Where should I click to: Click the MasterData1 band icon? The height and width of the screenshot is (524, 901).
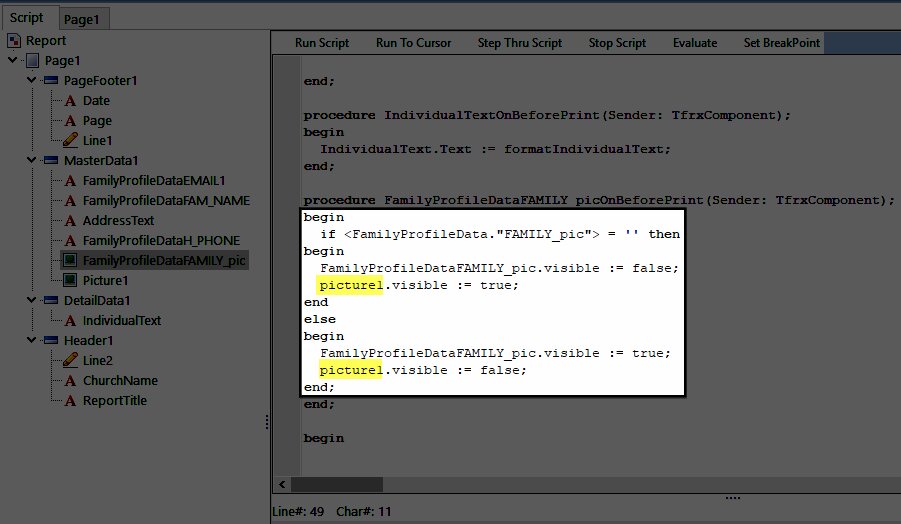(51, 160)
